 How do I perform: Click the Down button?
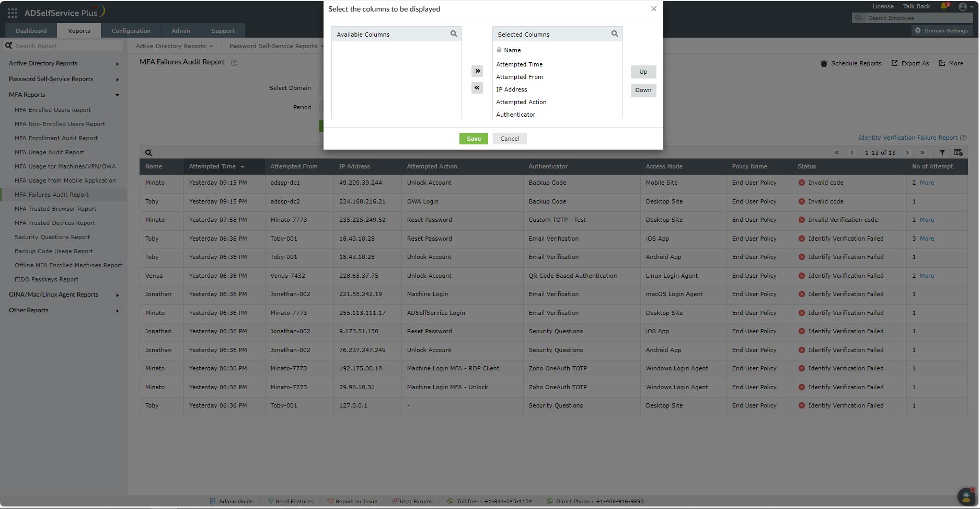coord(643,90)
